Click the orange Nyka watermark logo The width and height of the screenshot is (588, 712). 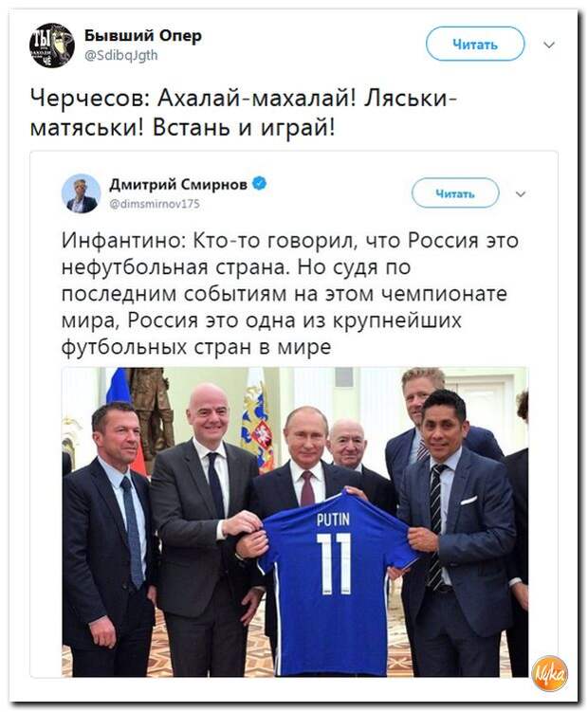tap(550, 674)
